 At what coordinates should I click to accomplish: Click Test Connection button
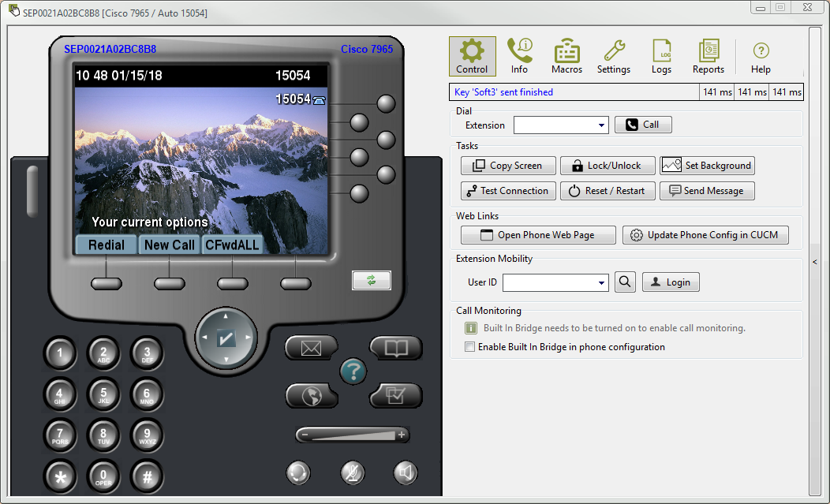click(508, 191)
